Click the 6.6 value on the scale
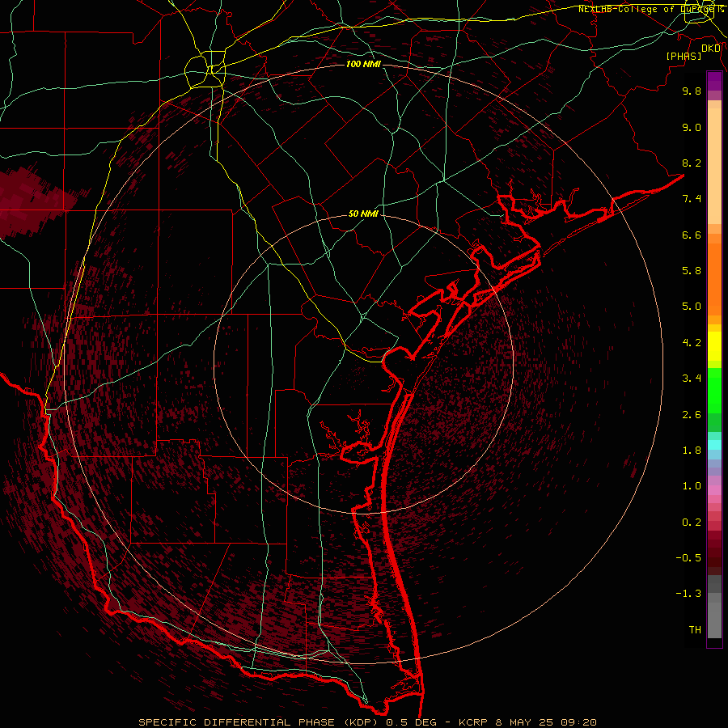This screenshot has width=728, height=728. coord(692,235)
